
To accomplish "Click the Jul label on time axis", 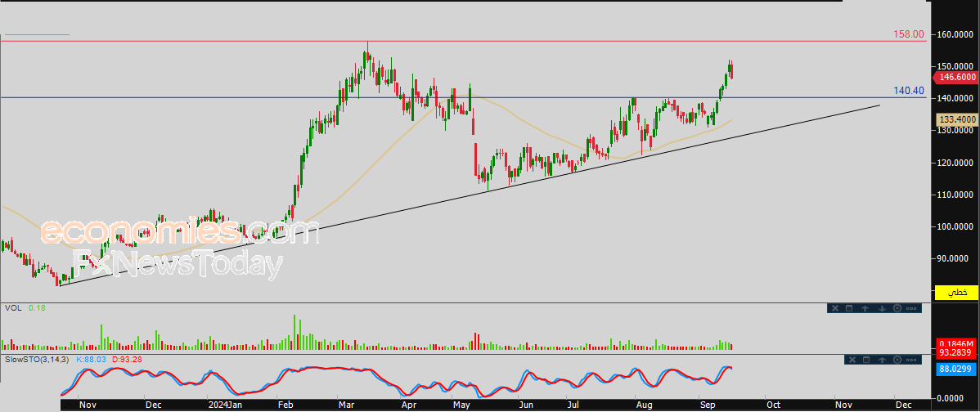I will (573, 405).
